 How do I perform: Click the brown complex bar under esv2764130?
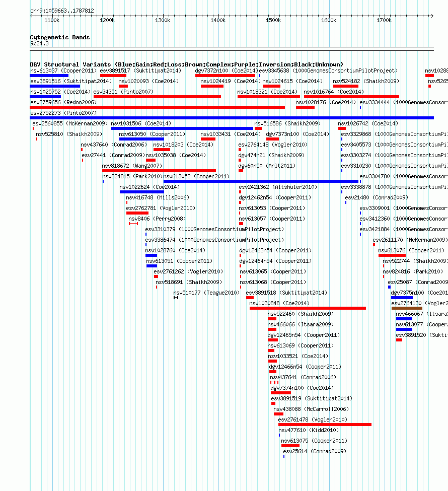(407, 308)
